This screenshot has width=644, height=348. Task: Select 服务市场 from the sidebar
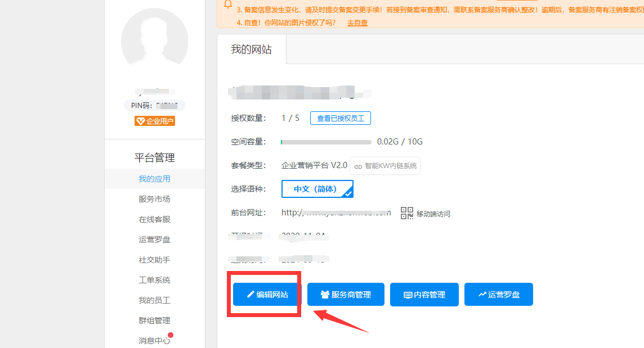[154, 198]
